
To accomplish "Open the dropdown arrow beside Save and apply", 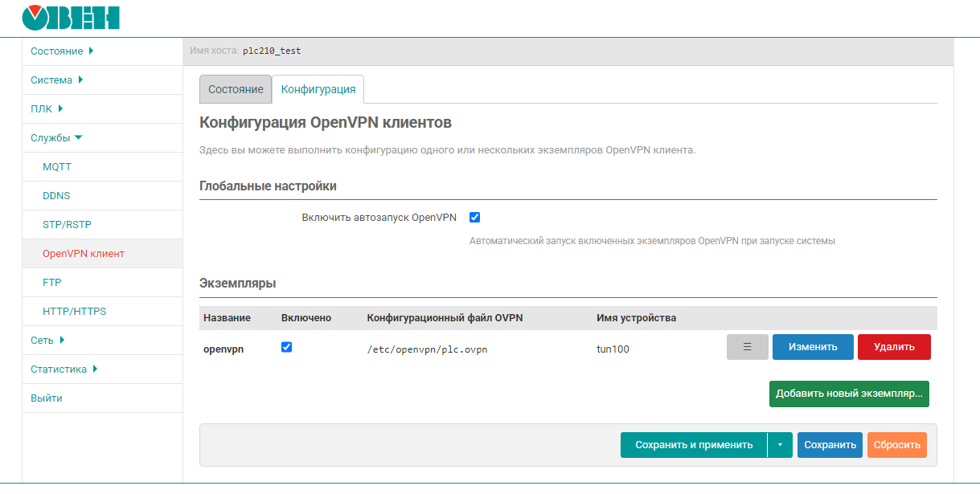I will 780,445.
